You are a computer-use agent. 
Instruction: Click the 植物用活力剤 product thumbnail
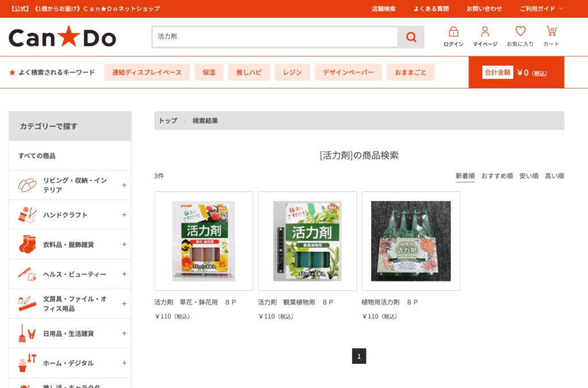tap(411, 241)
